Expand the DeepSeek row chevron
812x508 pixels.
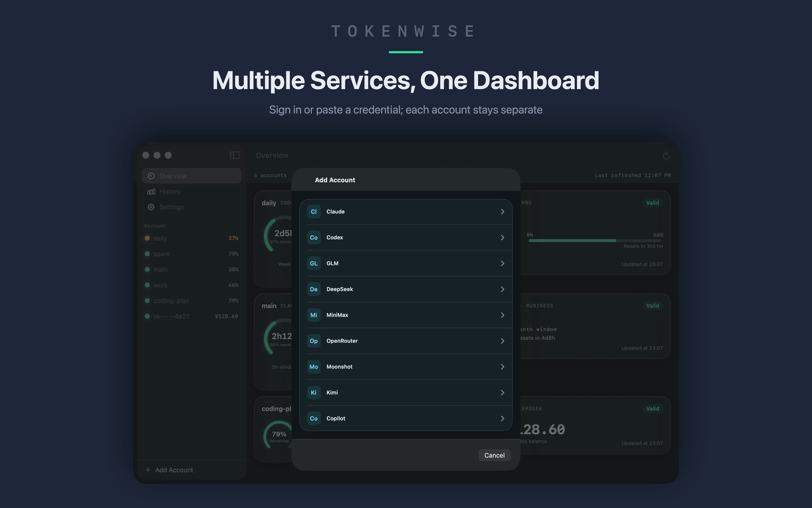pyautogui.click(x=502, y=289)
